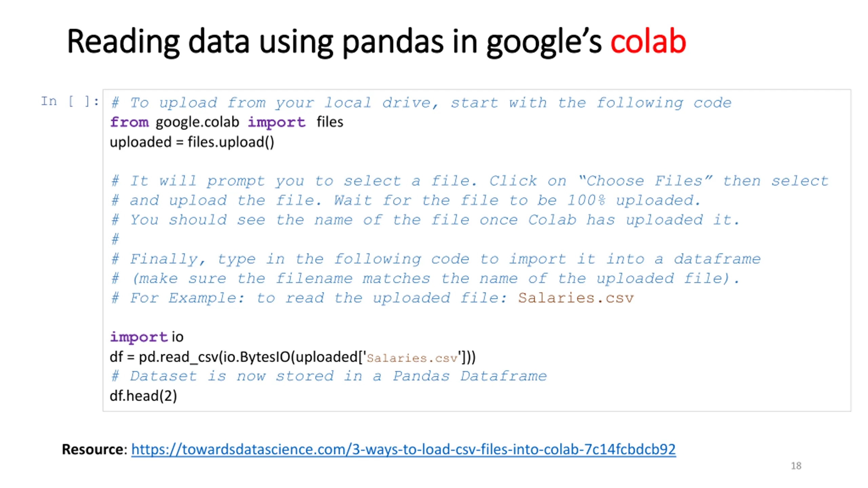Screen dimensions: 868x488
Task: Click the pd.read_csv code line
Action: click(x=293, y=357)
